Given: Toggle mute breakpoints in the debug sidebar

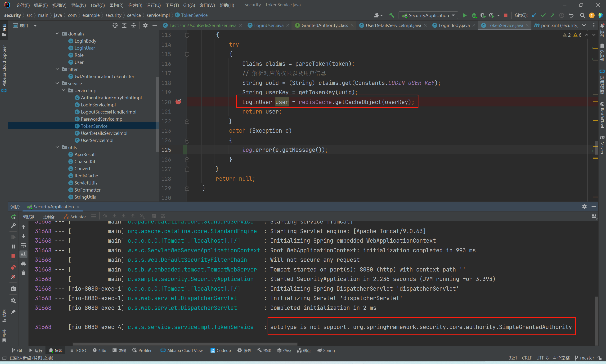Looking at the screenshot, I should point(13,277).
